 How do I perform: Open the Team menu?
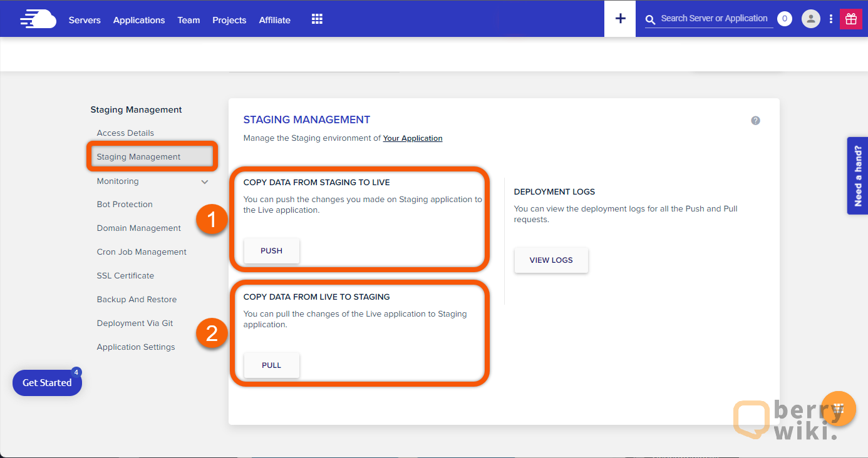point(189,20)
